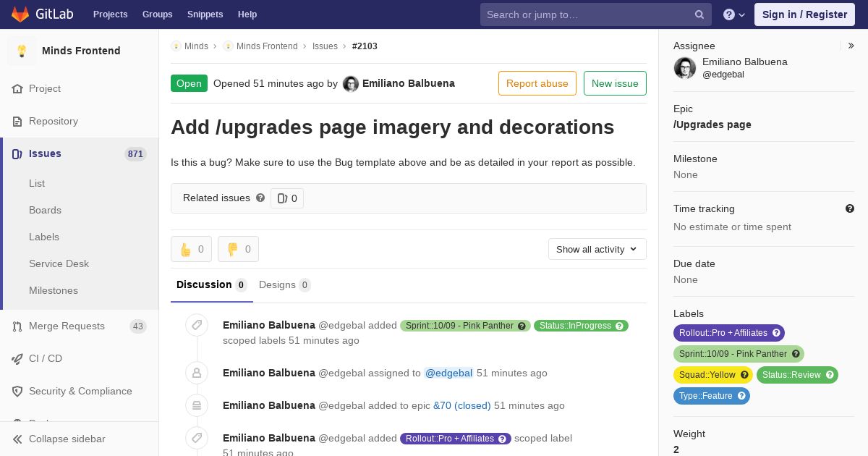Click help icon on sidebar Sprint::10/09 label
Image resolution: width=868 pixels, height=456 pixels.
point(796,354)
